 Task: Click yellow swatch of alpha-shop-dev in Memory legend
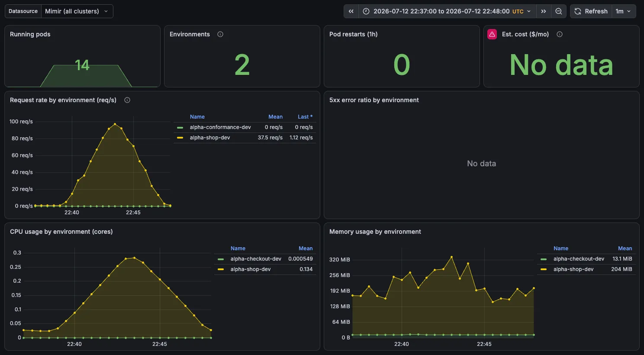click(x=544, y=269)
